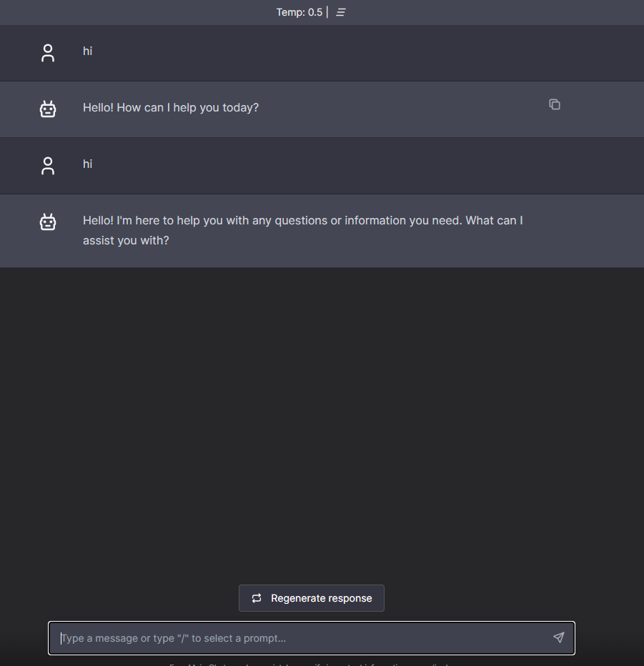
Task: Click the second user avatar icon
Action: 48,166
